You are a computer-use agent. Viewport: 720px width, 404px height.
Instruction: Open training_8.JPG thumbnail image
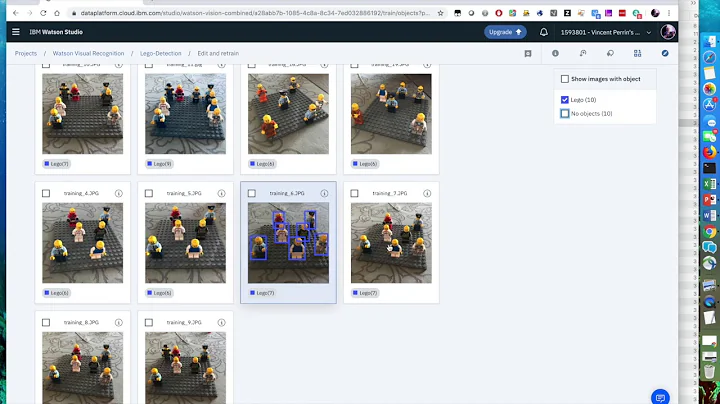[83, 368]
